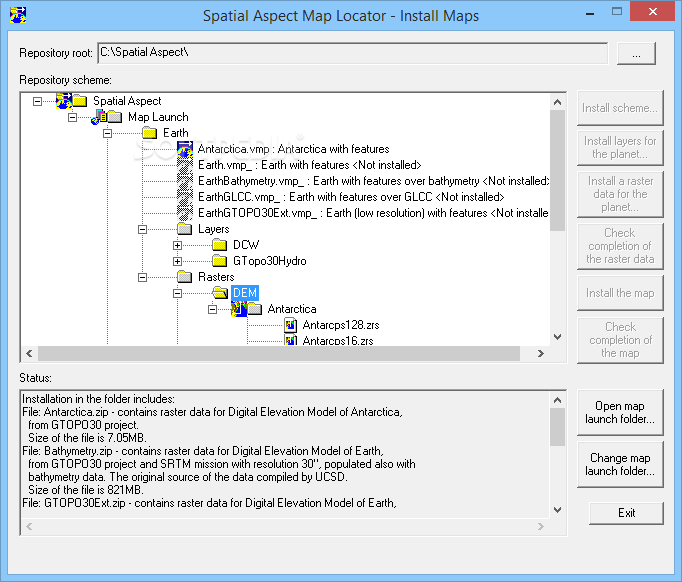Click Change map launch folder button

[x=620, y=464]
